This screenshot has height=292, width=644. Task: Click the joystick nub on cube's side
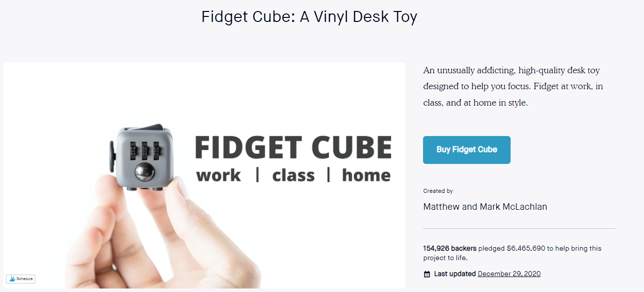[x=111, y=155]
